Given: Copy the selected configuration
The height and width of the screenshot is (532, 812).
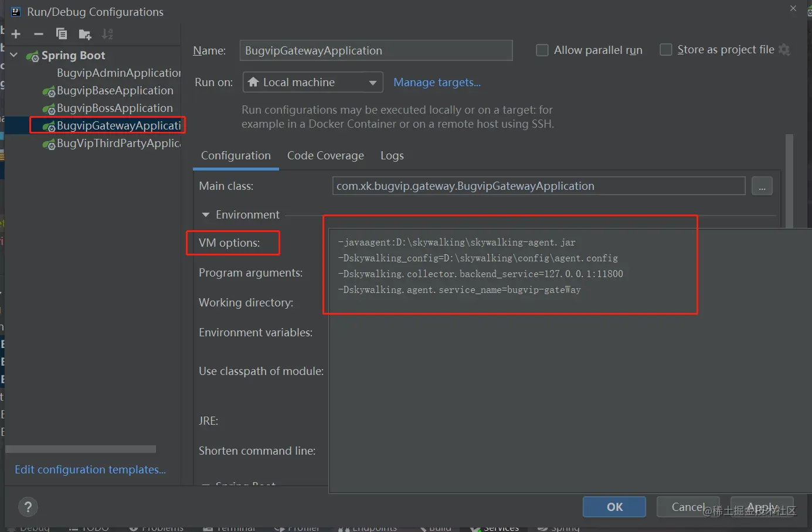Looking at the screenshot, I should point(62,34).
